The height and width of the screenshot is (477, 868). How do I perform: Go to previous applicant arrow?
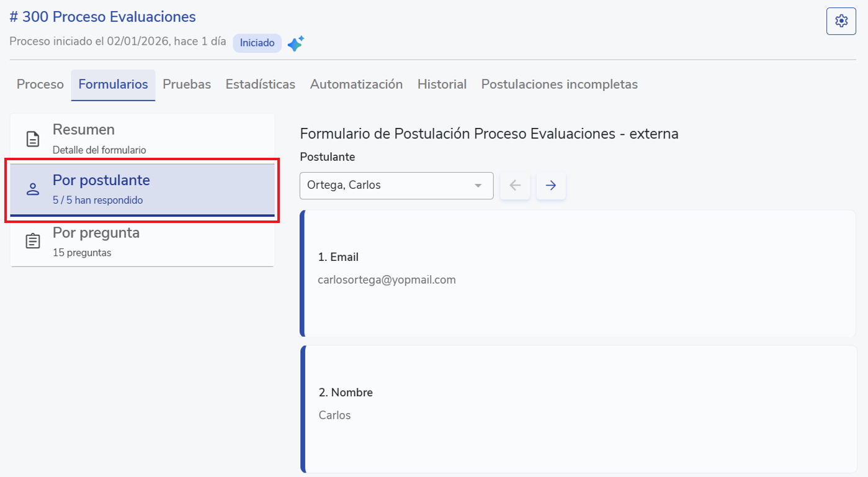click(515, 186)
